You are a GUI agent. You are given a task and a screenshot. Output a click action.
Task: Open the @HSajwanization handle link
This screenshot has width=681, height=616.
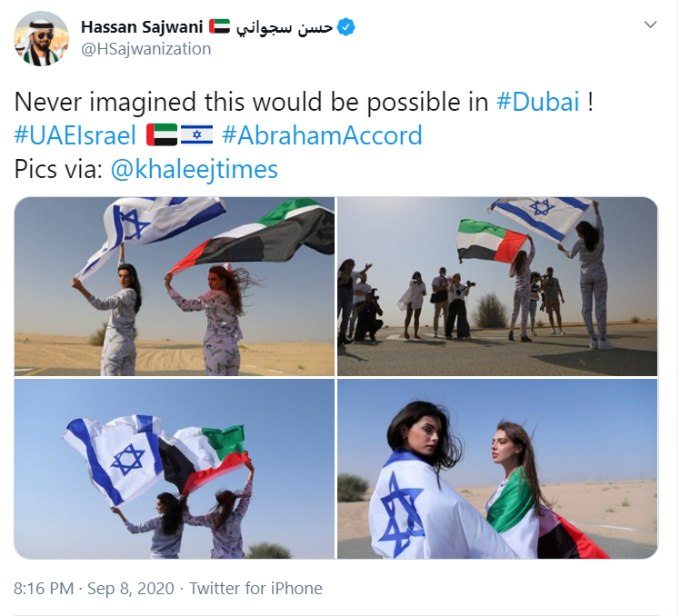[145, 49]
